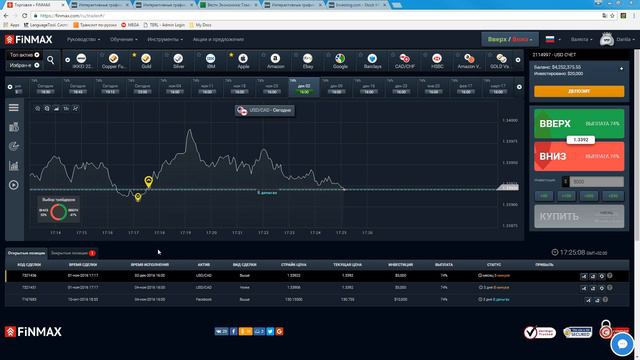640x360 pixels.
Task: Click the first quick amount button
Action: 544,196
